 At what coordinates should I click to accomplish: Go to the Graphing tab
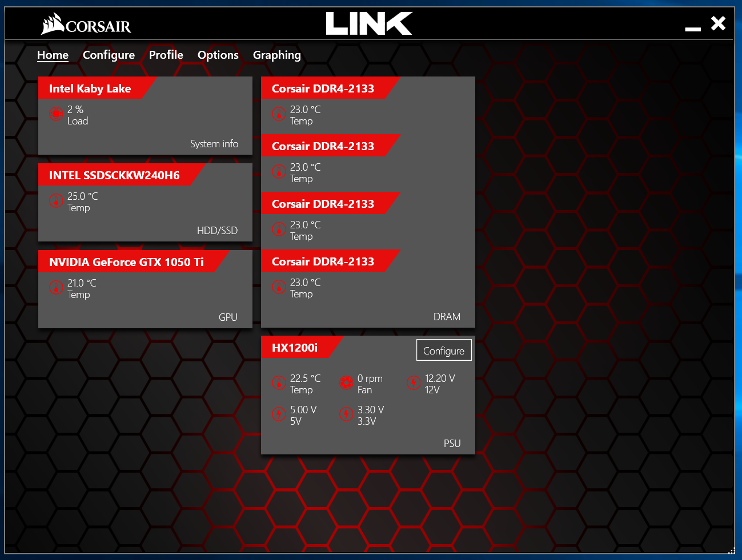tap(276, 55)
